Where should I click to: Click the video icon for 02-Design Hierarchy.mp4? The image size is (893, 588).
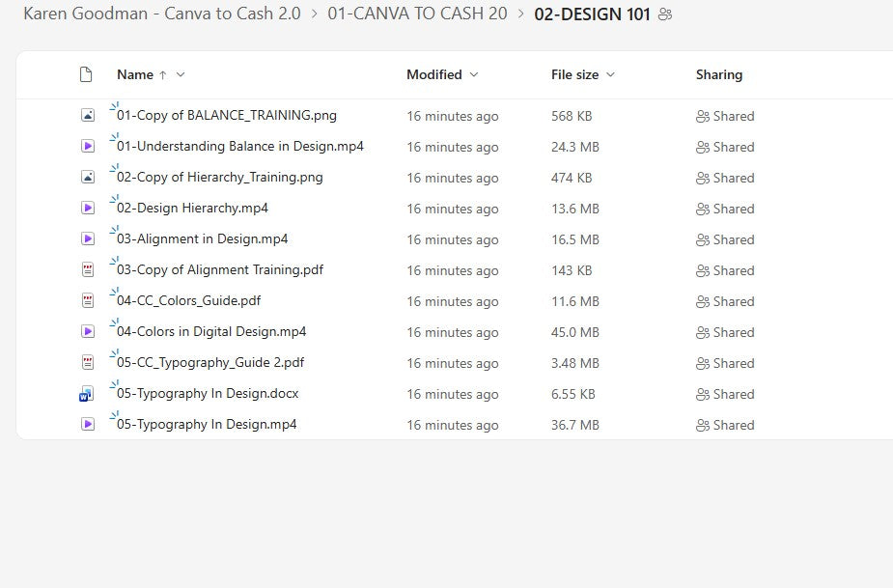click(87, 208)
